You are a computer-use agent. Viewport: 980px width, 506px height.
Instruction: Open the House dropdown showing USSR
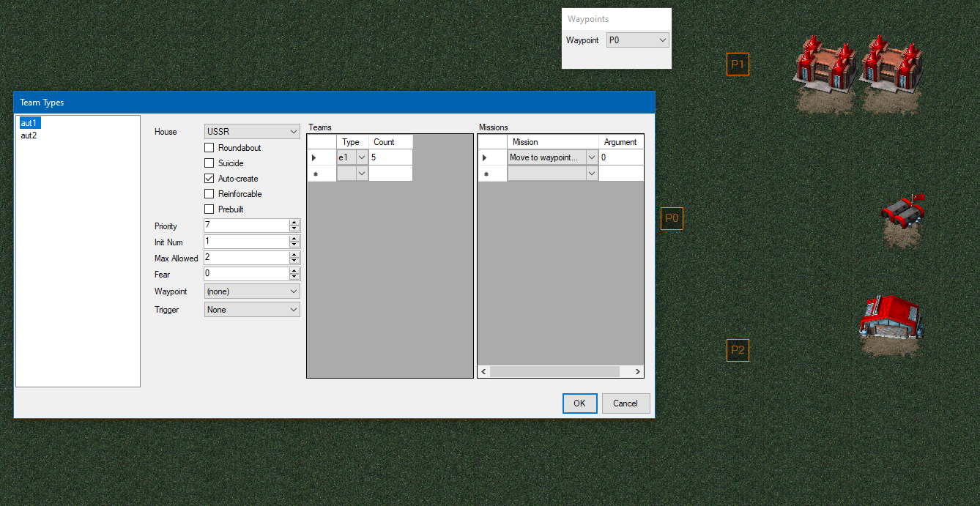click(252, 132)
